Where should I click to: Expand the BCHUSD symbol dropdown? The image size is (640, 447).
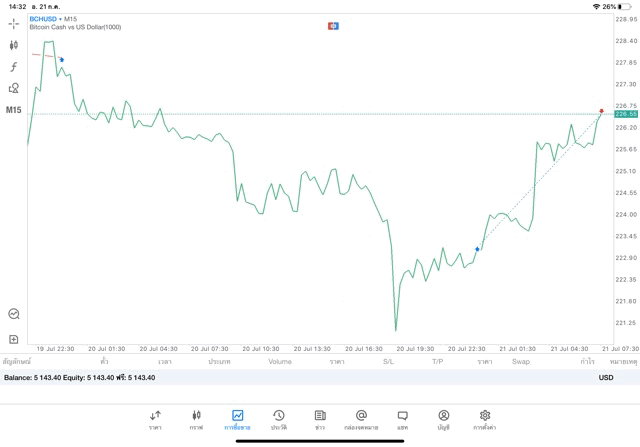coord(45,19)
